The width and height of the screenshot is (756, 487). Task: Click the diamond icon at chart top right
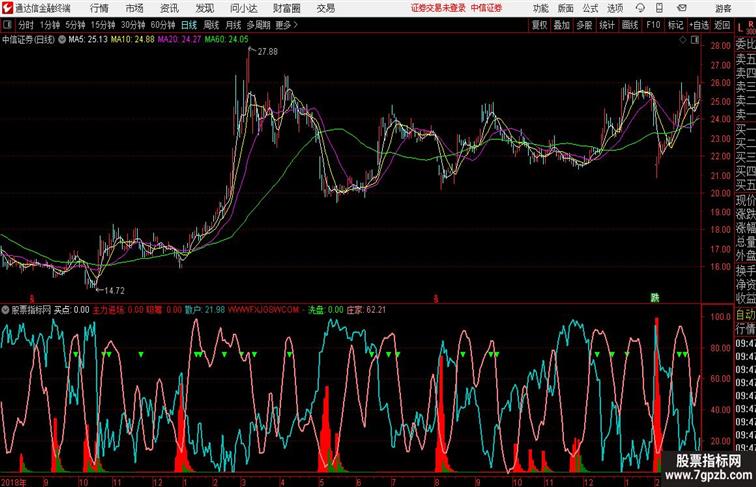pyautogui.click(x=683, y=41)
